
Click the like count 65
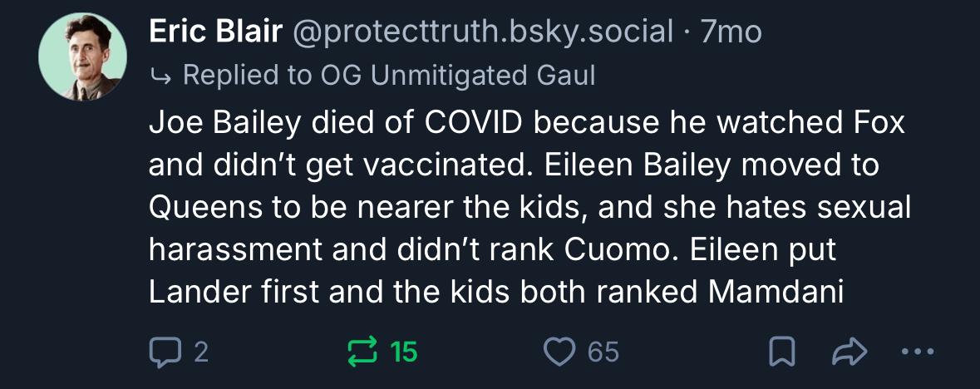click(x=603, y=352)
